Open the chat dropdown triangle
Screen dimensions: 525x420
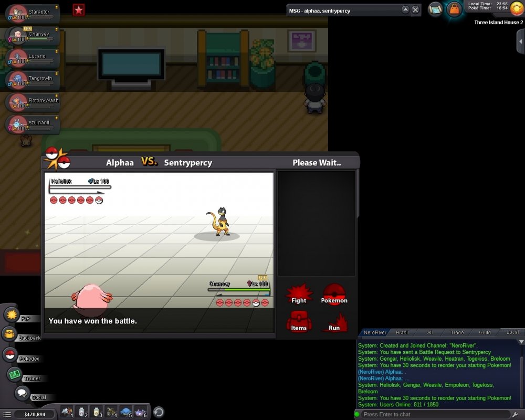(x=521, y=341)
